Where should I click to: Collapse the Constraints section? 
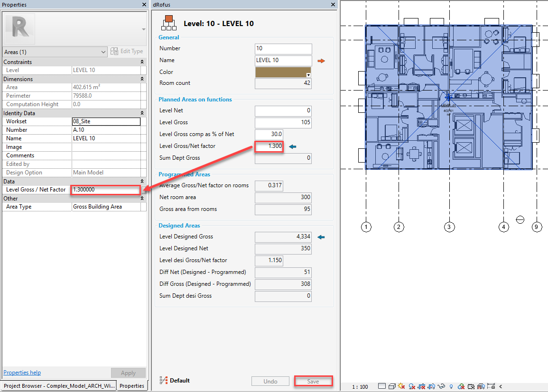(x=142, y=62)
